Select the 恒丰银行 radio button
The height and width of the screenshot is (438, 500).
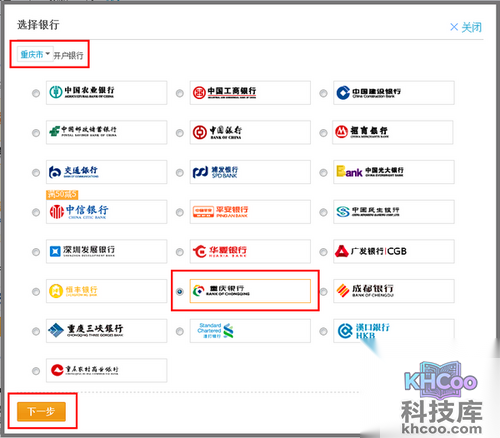[x=36, y=291]
